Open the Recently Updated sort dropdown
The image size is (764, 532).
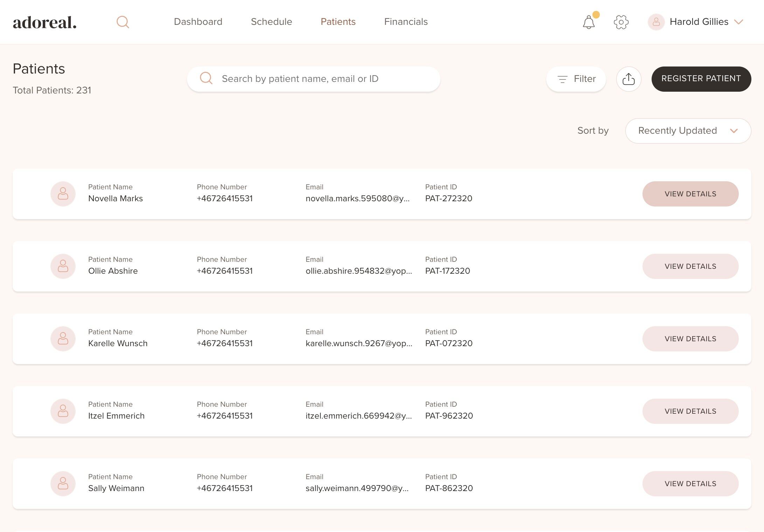(688, 131)
